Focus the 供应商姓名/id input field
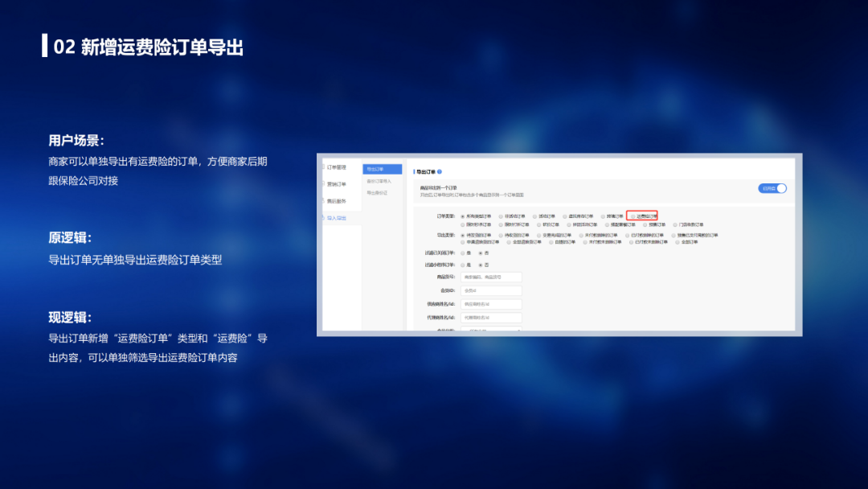 (x=491, y=304)
